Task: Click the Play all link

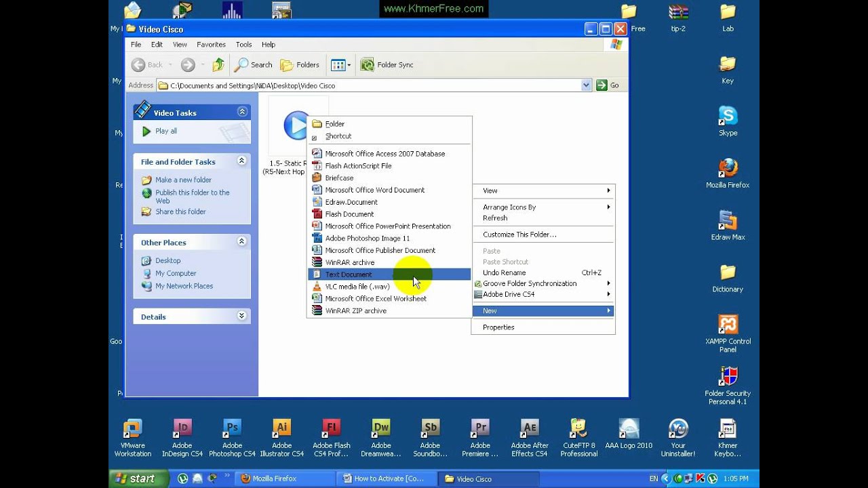Action: 166,131
